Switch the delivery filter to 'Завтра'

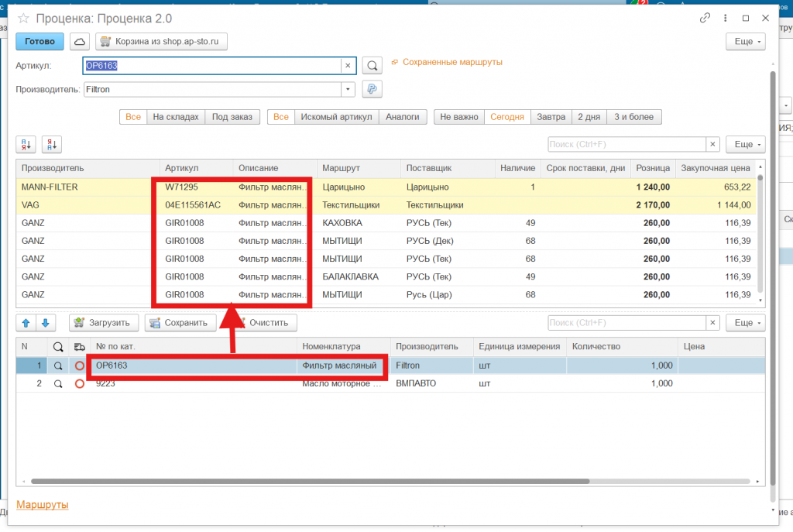click(551, 117)
